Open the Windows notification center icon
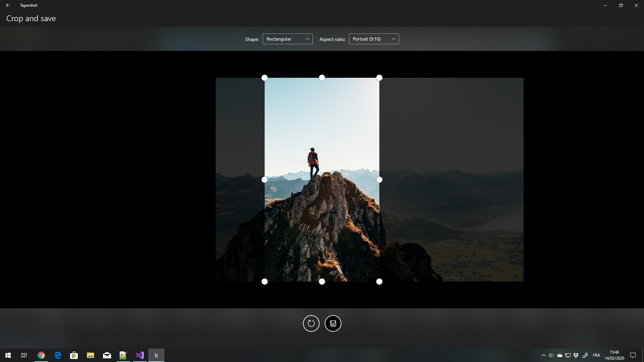 coord(633,355)
